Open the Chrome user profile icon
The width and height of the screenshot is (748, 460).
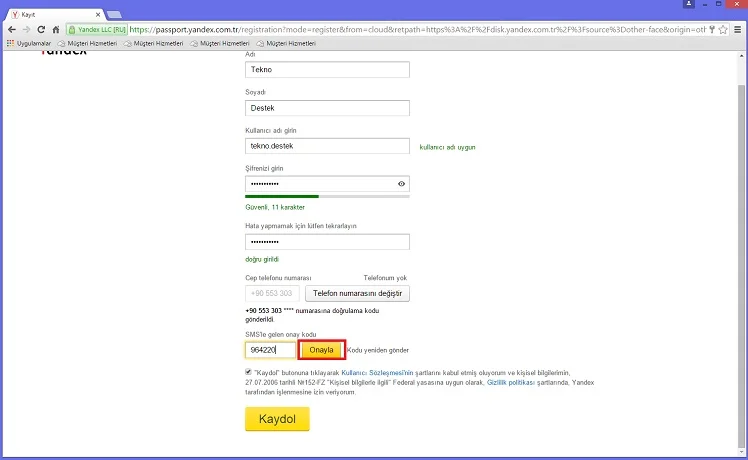coord(690,6)
